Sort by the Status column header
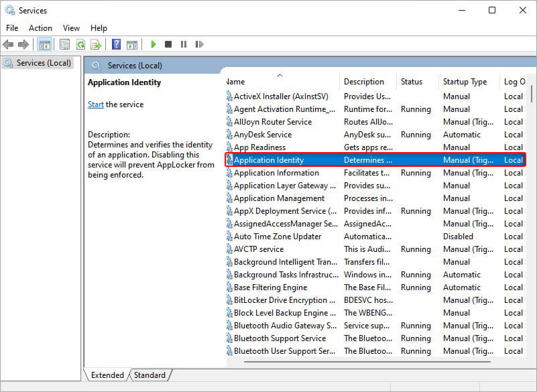537x392 pixels. [x=418, y=82]
